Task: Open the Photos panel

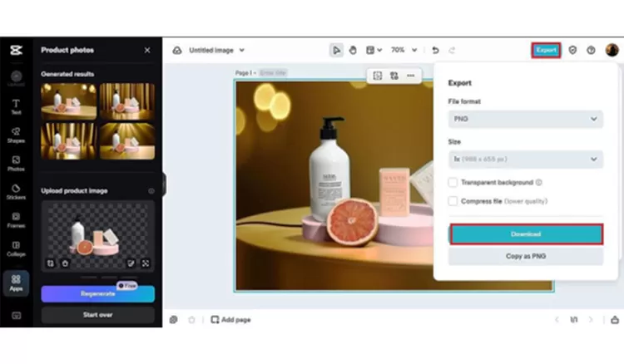Action: point(16,164)
